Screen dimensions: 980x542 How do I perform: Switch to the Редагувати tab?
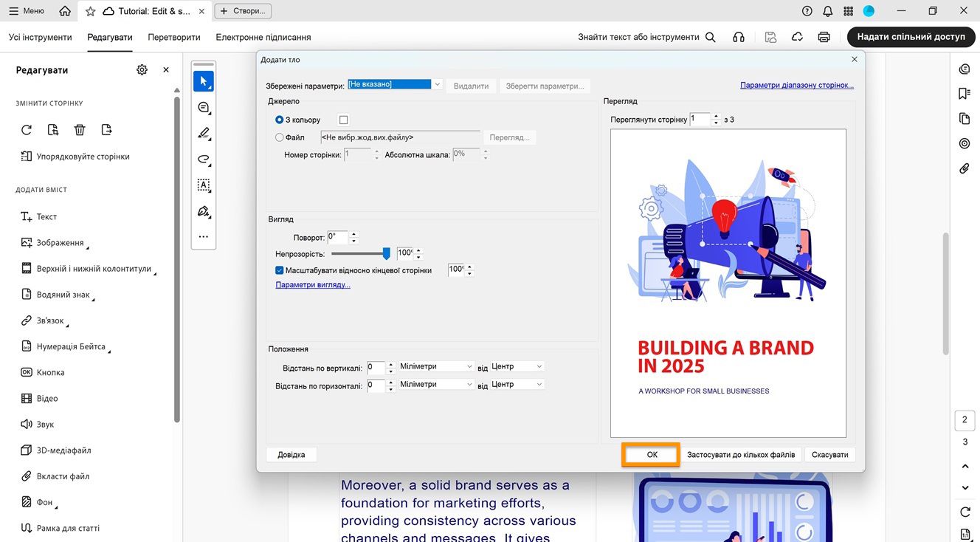point(110,37)
